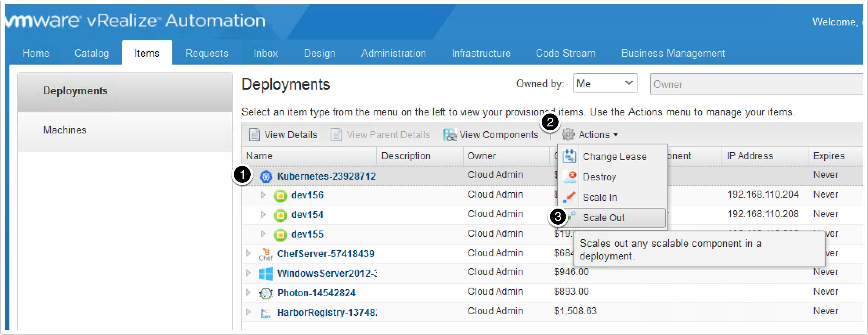
Task: Open the Owned by dropdown
Action: click(x=605, y=84)
